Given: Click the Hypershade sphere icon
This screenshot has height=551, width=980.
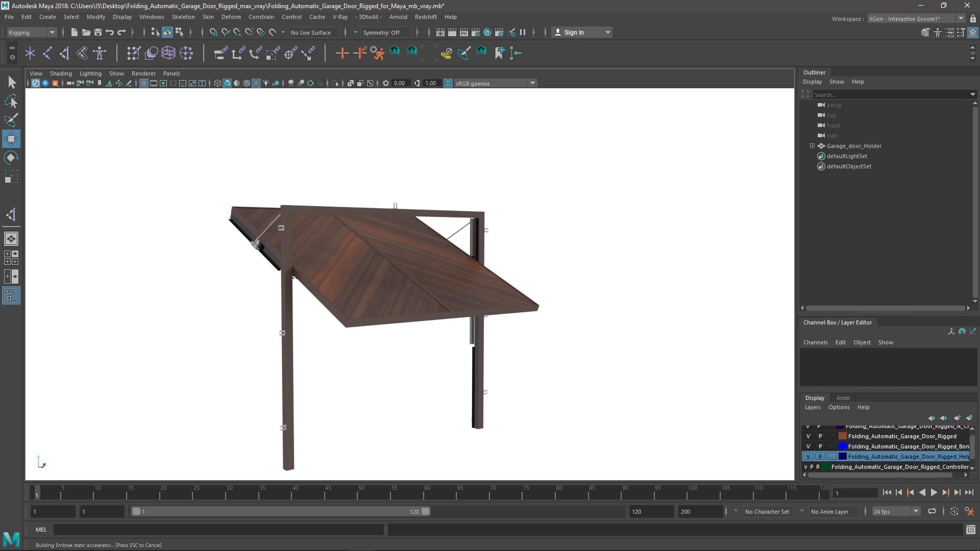Looking at the screenshot, I should pos(487,32).
